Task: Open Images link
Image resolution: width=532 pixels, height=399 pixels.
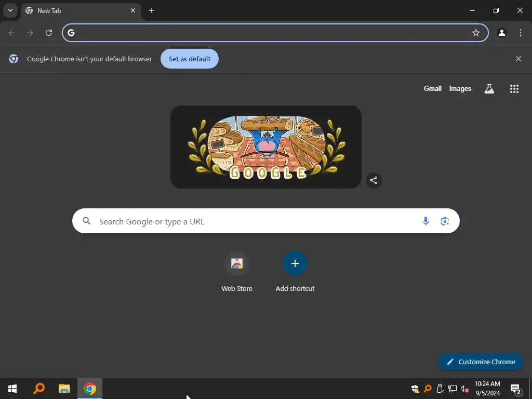Action: click(460, 88)
